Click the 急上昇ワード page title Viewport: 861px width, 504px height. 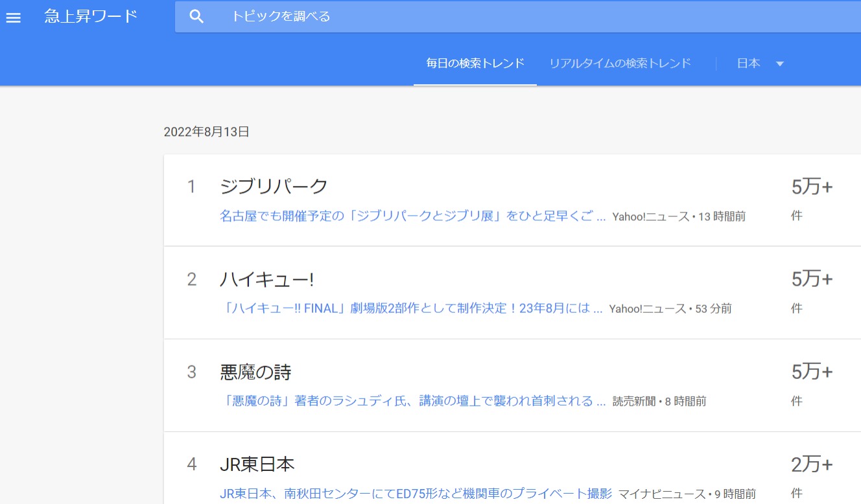(91, 16)
